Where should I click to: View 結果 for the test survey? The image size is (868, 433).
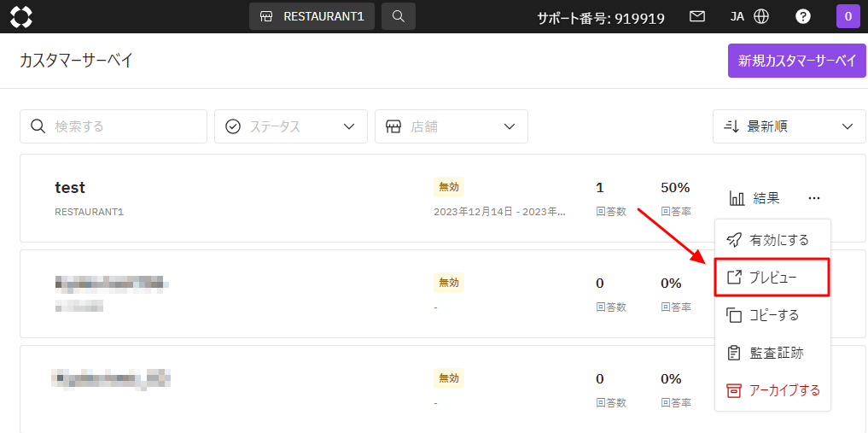pos(754,198)
